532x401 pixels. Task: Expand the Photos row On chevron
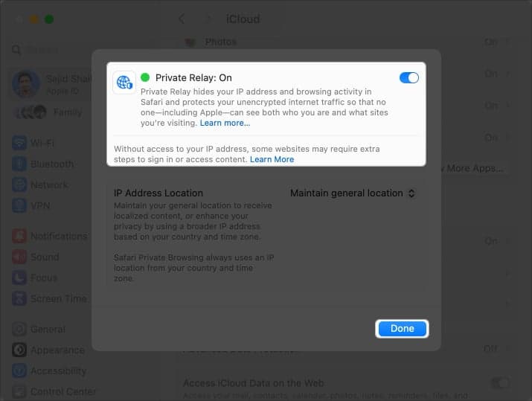click(x=507, y=42)
